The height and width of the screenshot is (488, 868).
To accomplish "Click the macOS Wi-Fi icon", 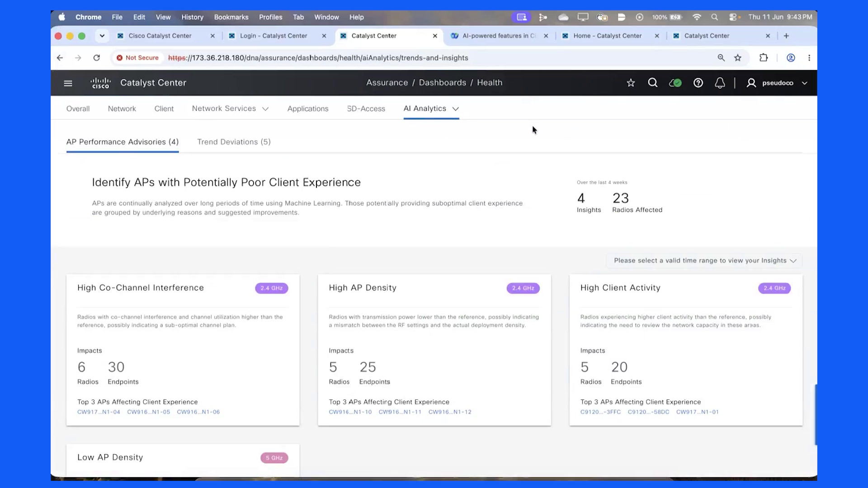I will coord(697,17).
